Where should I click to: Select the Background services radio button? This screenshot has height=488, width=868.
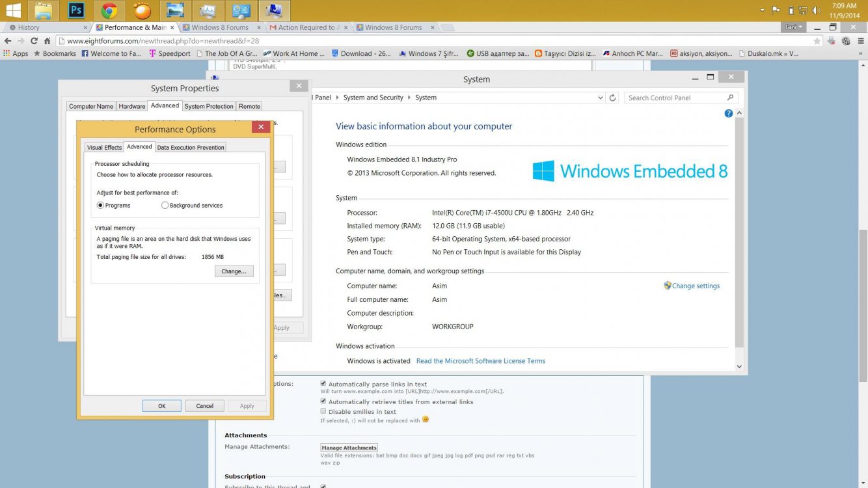click(165, 205)
